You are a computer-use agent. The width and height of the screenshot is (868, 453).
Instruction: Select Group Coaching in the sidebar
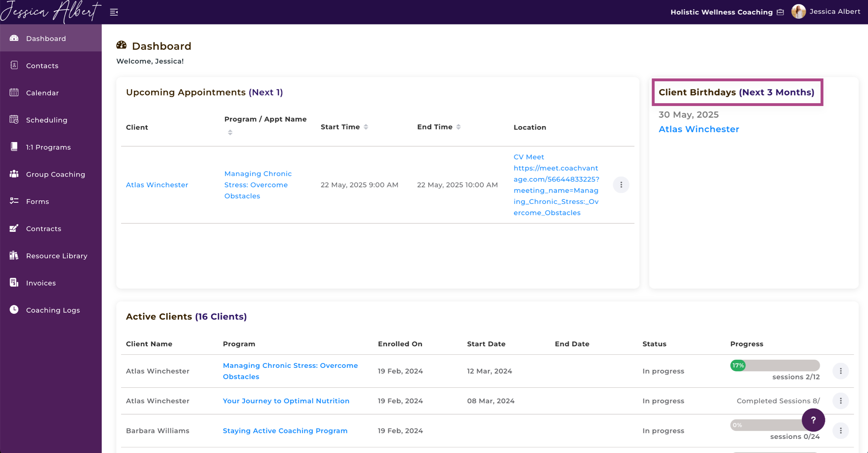51,174
